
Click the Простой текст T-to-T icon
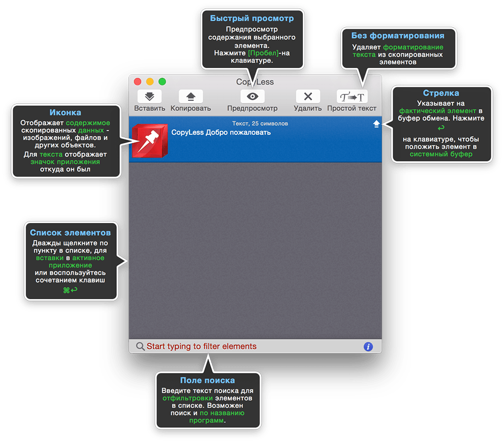click(x=352, y=96)
